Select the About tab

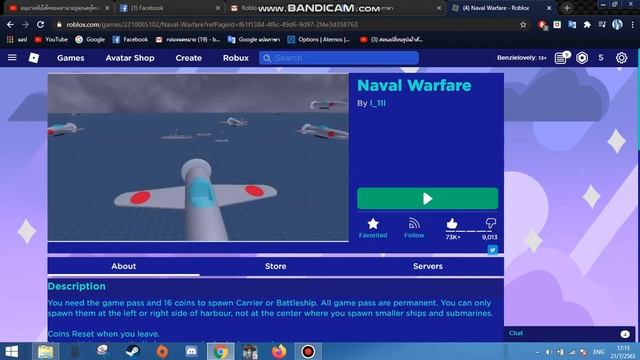coord(124,266)
